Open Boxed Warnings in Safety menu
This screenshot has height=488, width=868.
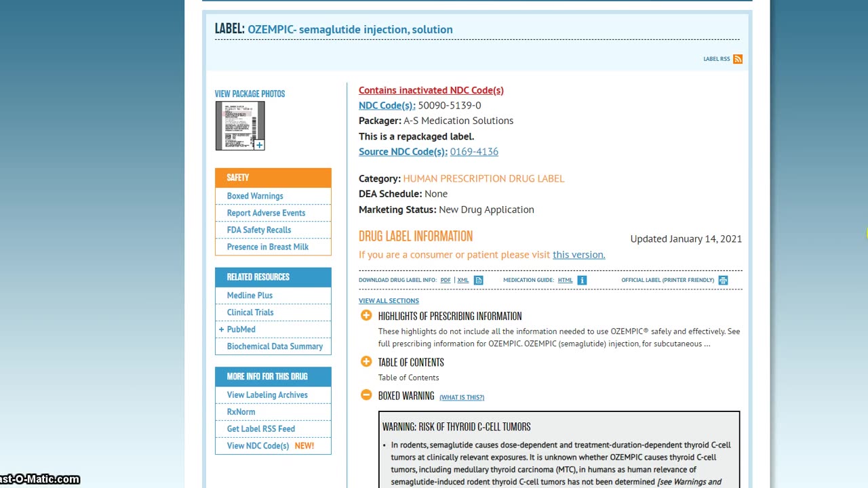click(x=255, y=196)
